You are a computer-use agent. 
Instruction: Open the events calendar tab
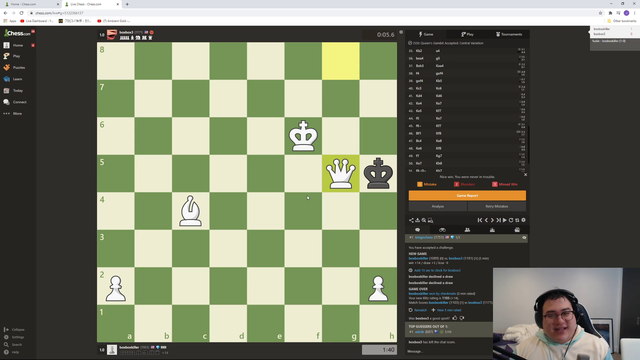(x=517, y=230)
